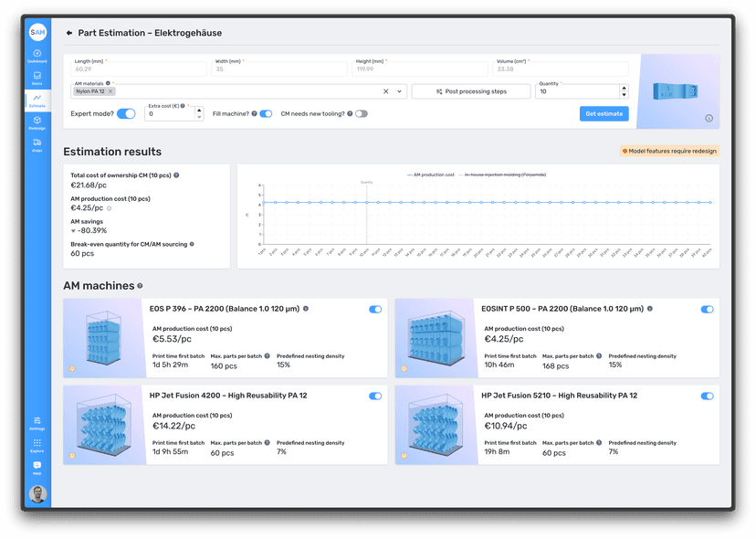Click the user profile avatar
This screenshot has width=756, height=539.
[x=37, y=494]
